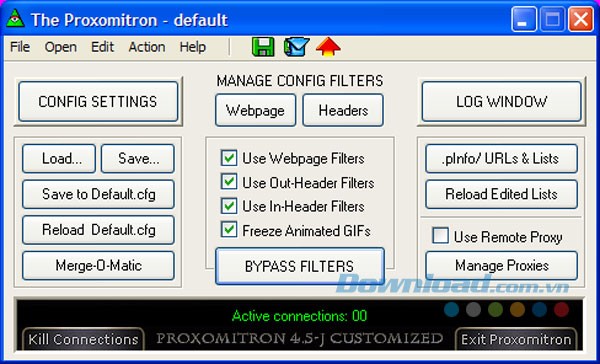The width and height of the screenshot is (600, 364).
Task: Click BYPASS FILTERS button
Action: point(300,266)
